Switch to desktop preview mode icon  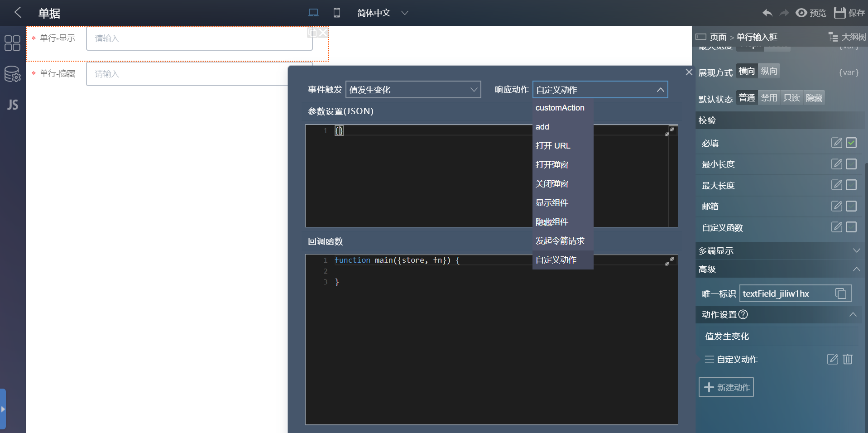coord(313,13)
